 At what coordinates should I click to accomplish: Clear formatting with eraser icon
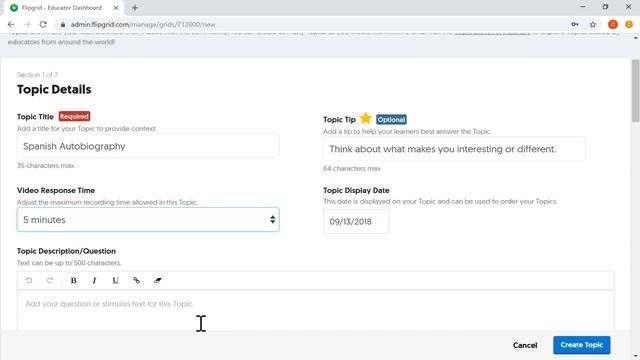(x=158, y=280)
